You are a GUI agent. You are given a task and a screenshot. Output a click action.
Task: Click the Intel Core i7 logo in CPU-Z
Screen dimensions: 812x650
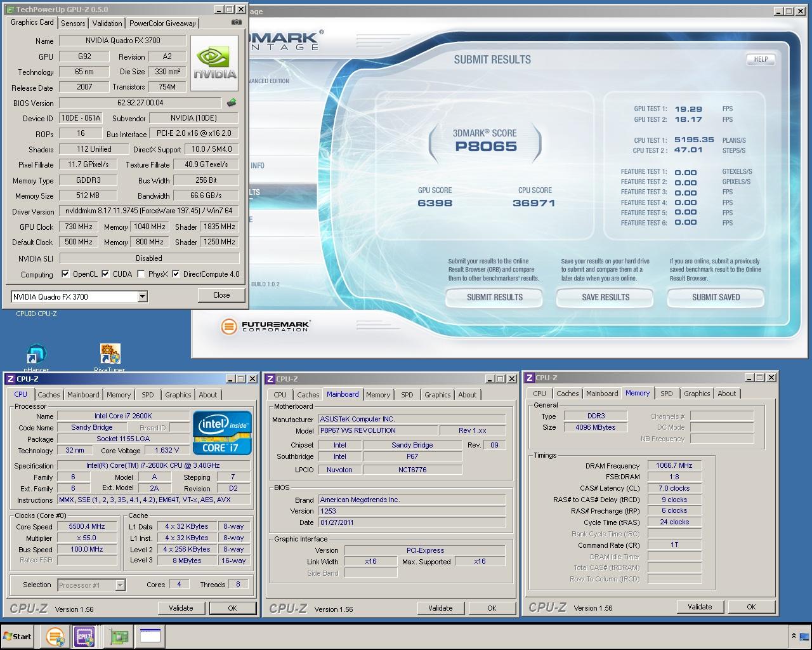pos(222,433)
